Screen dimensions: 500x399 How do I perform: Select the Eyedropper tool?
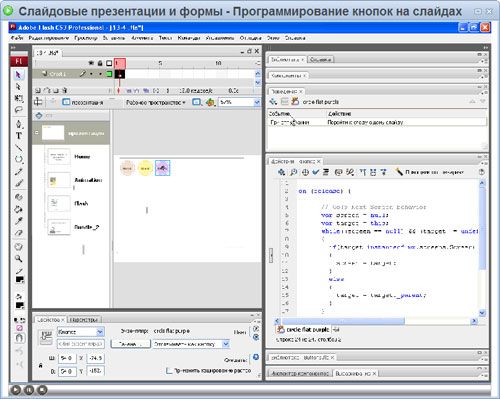pyautogui.click(x=19, y=221)
